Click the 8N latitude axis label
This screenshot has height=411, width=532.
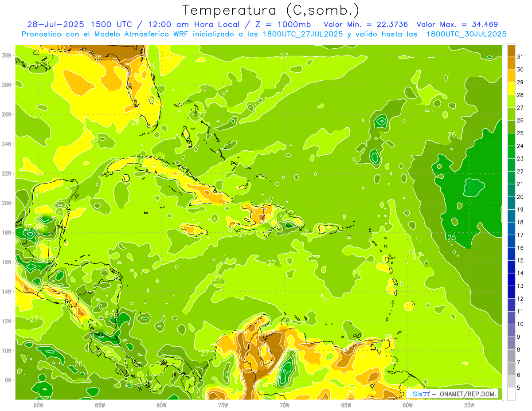click(x=8, y=380)
